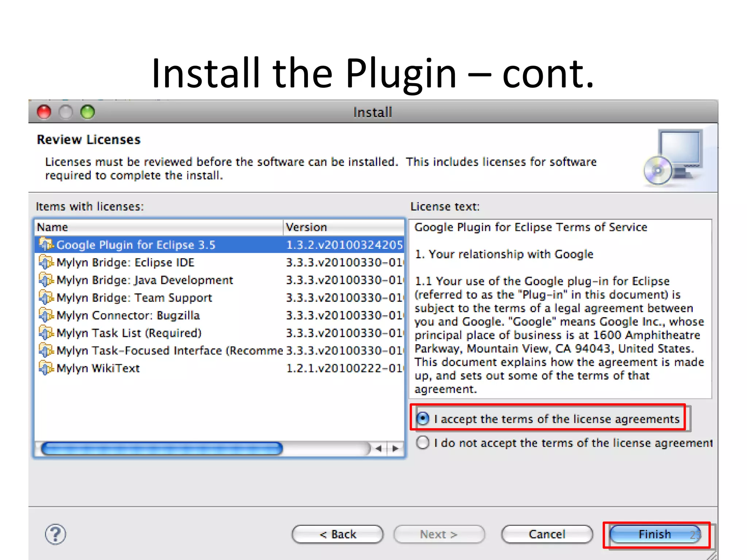This screenshot has width=747, height=560.
Task: Click the Install window title bar text
Action: [x=373, y=112]
